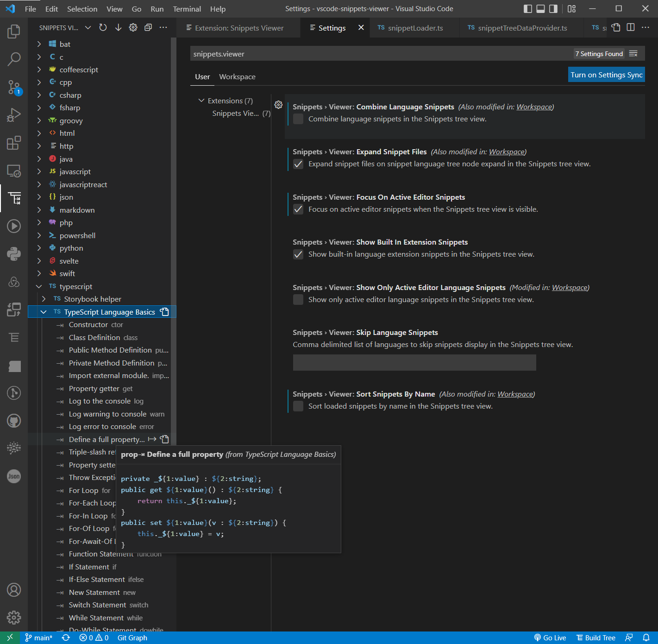Open Snippets view more actions menu
658x644 pixels.
tap(163, 28)
